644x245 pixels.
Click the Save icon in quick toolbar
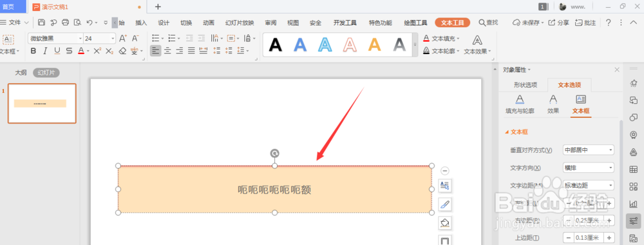[x=41, y=23]
